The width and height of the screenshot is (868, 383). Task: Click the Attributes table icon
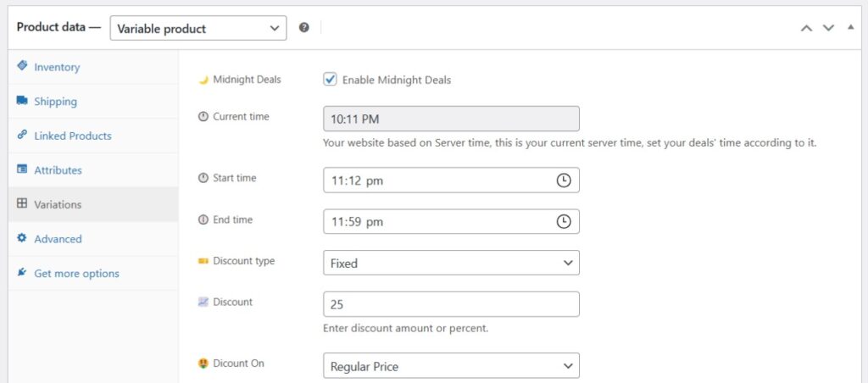[22, 169]
